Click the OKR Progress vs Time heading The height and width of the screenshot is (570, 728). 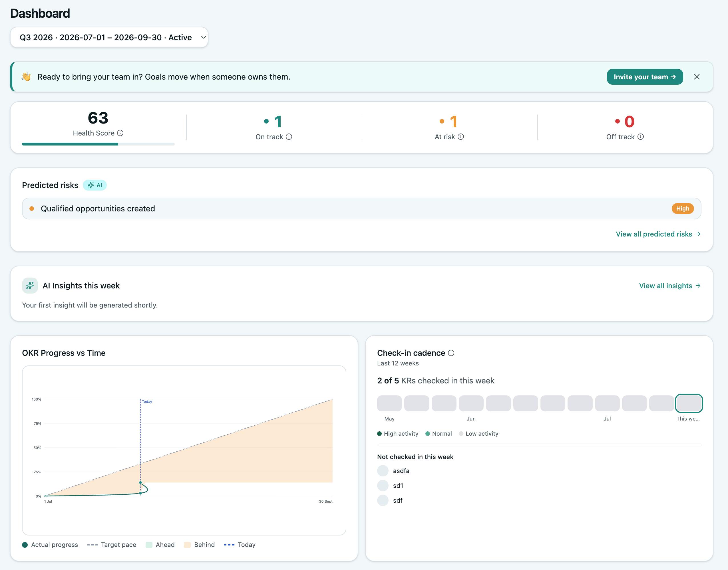click(x=64, y=353)
